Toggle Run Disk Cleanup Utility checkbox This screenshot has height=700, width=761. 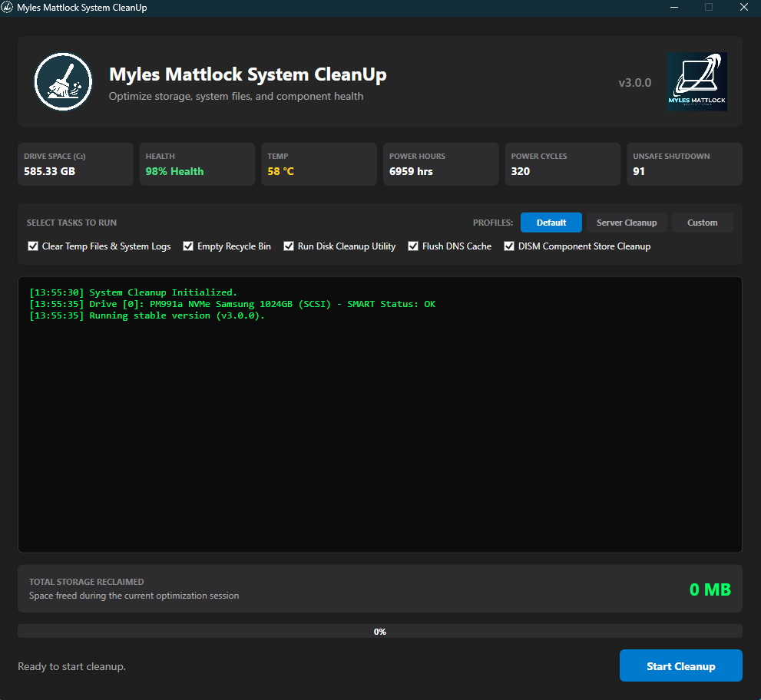click(289, 246)
